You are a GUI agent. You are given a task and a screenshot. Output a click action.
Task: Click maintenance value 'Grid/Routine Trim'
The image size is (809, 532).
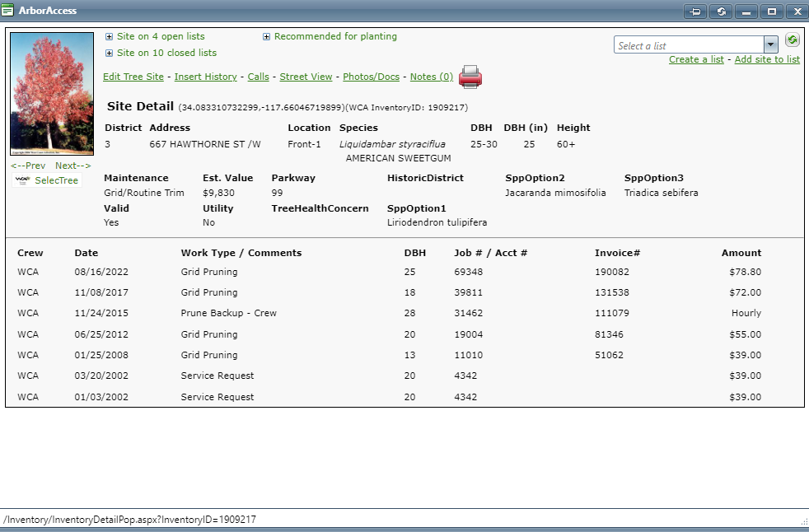click(144, 193)
